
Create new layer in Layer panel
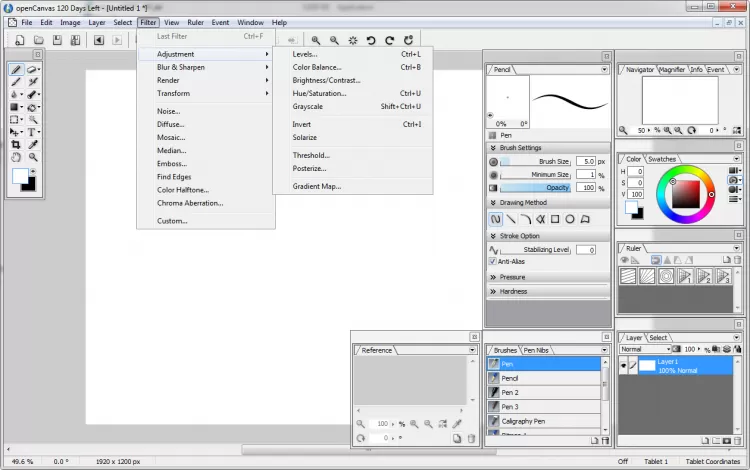click(705, 441)
